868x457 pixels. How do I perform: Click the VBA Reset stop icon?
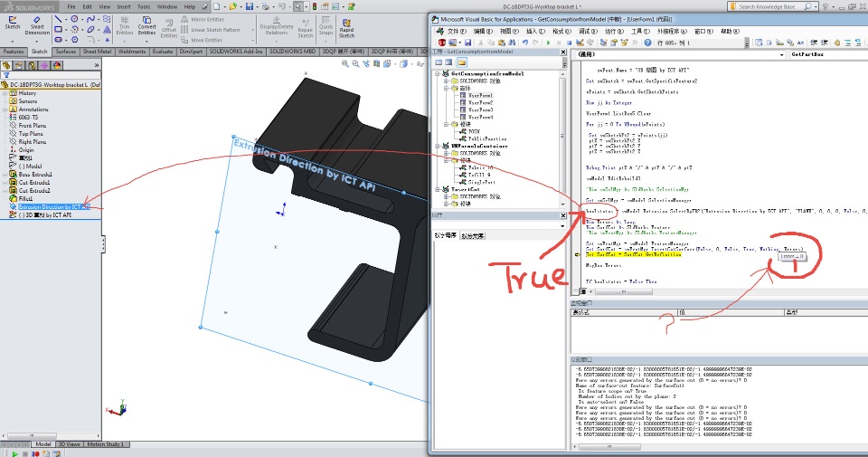[569, 43]
